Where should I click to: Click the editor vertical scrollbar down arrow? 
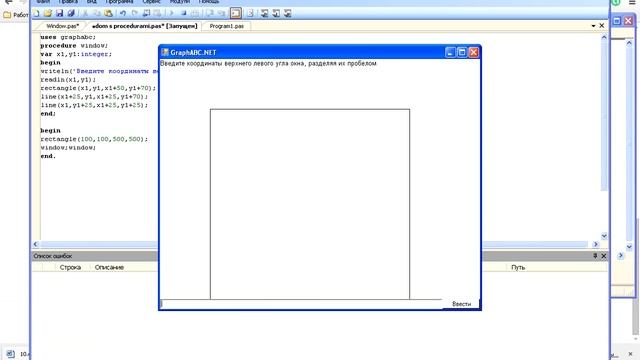pyautogui.click(x=604, y=236)
